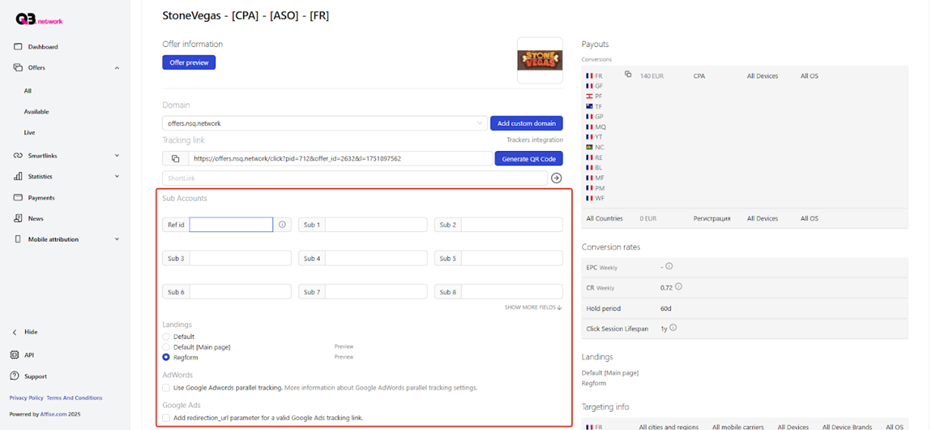Screen dimensions: 940x430
Task: Click SHOW MORE FIELDS expander
Action: pos(533,308)
